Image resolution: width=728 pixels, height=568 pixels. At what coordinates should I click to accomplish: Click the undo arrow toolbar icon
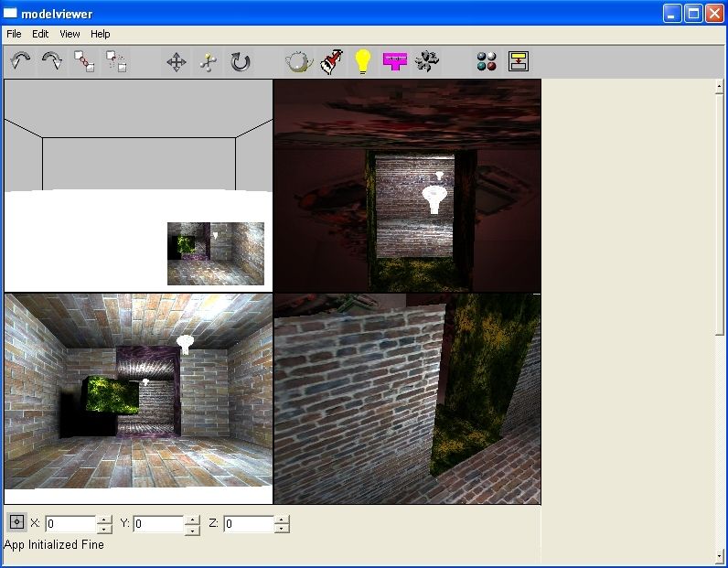21,61
